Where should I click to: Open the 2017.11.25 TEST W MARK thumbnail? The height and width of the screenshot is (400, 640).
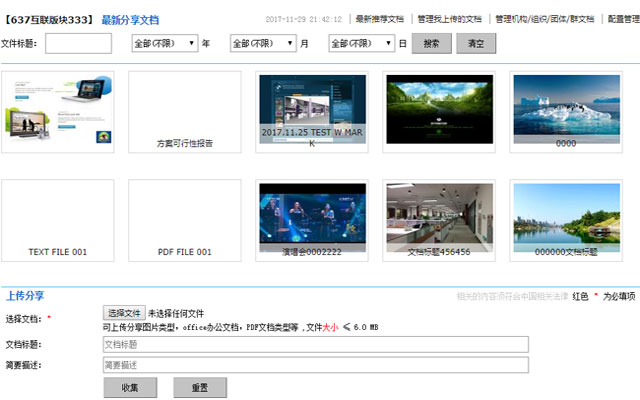(311, 111)
